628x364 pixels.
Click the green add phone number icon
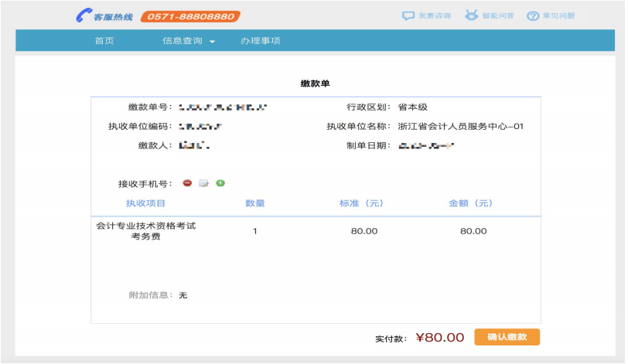(220, 183)
